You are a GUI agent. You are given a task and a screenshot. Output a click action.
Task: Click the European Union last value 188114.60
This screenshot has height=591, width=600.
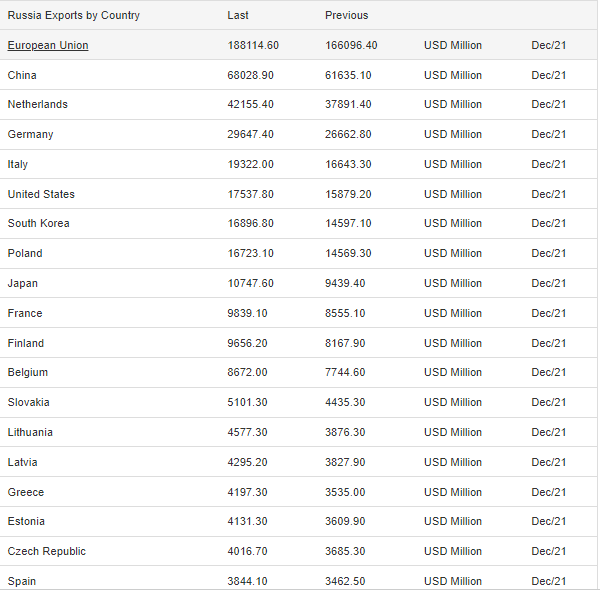[x=253, y=46]
